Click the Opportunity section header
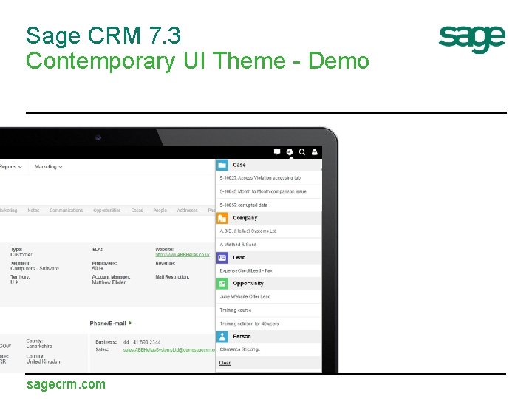The image size is (532, 399). pyautogui.click(x=269, y=283)
